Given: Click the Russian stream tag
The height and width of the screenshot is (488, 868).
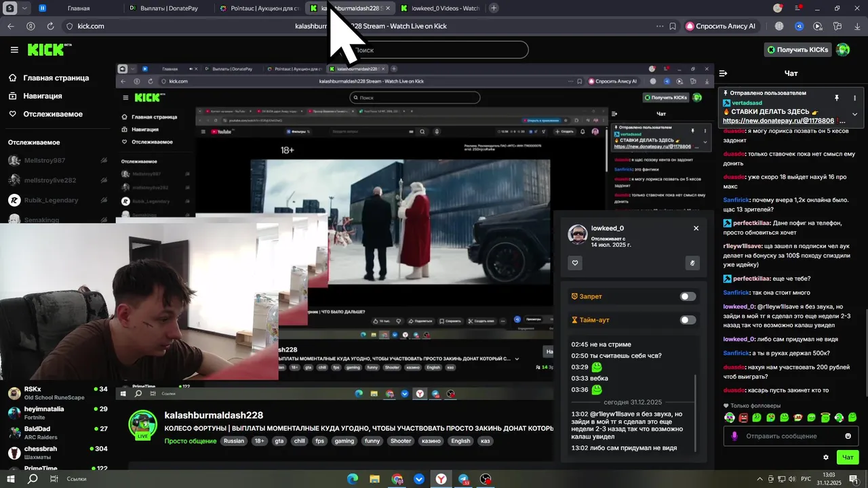Looking at the screenshot, I should 234,441.
